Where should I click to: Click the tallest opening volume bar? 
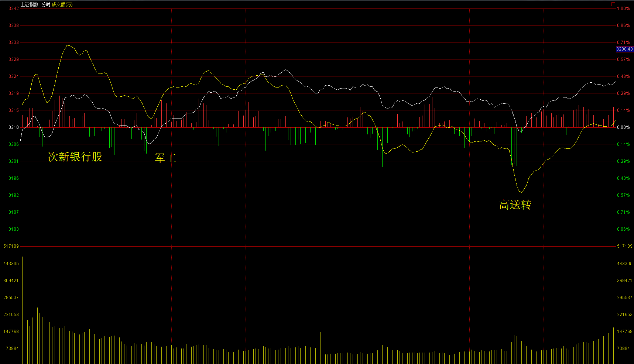(23, 310)
